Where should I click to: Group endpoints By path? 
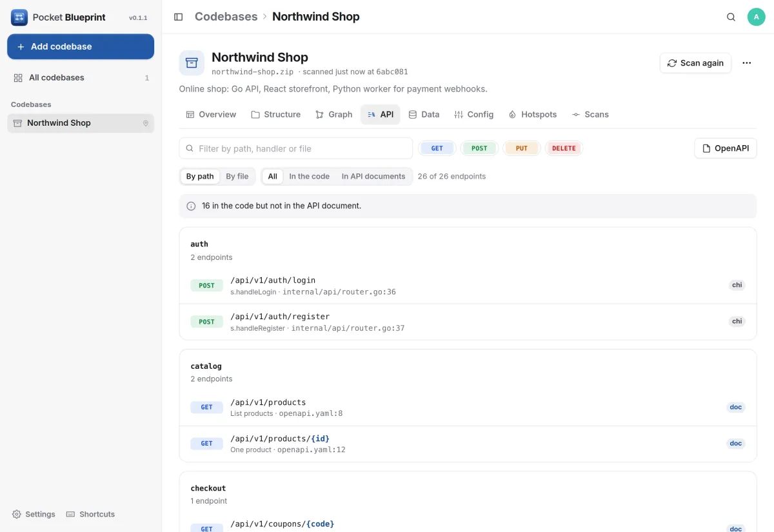200,177
